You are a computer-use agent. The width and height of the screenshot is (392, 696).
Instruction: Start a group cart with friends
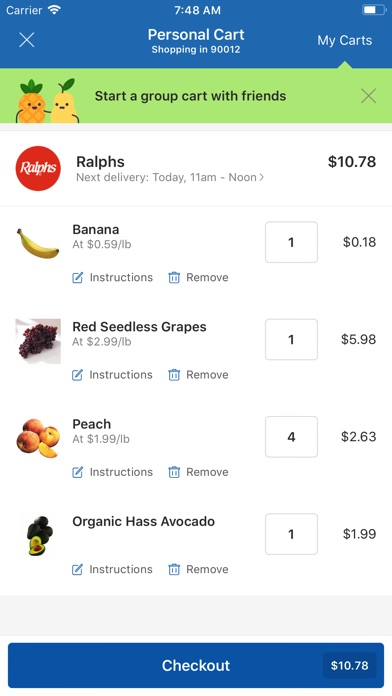[190, 96]
